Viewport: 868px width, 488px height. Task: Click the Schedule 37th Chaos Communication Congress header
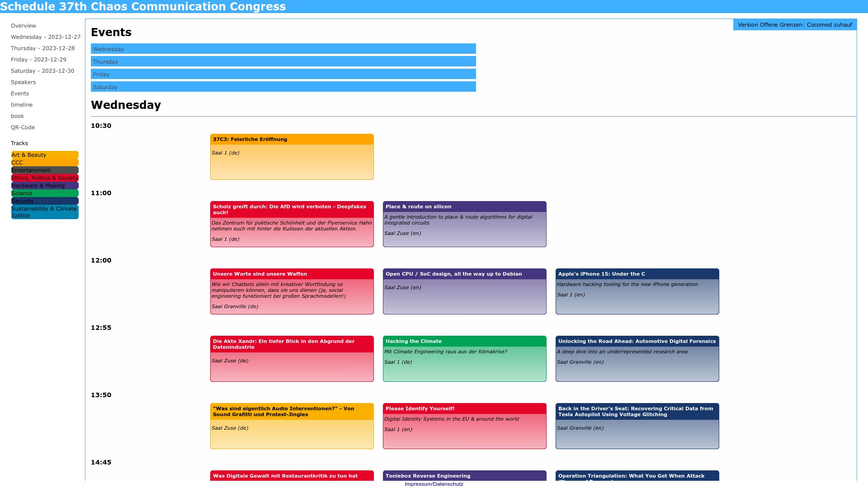pyautogui.click(x=143, y=6)
